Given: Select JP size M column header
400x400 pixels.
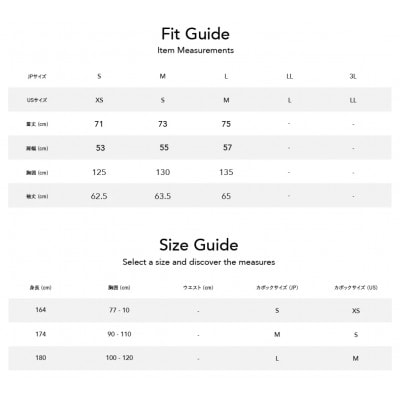Looking at the screenshot, I should pos(163,76).
